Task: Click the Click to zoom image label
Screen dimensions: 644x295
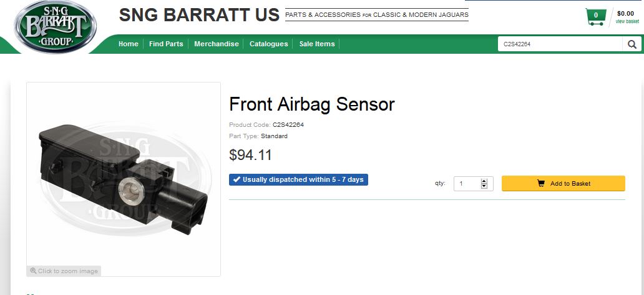Action: tap(68, 271)
